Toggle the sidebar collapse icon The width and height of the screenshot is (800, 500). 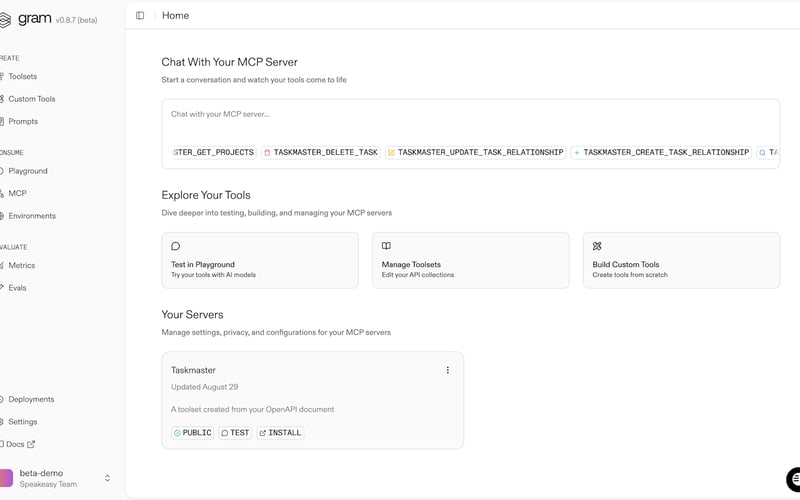[x=140, y=16]
